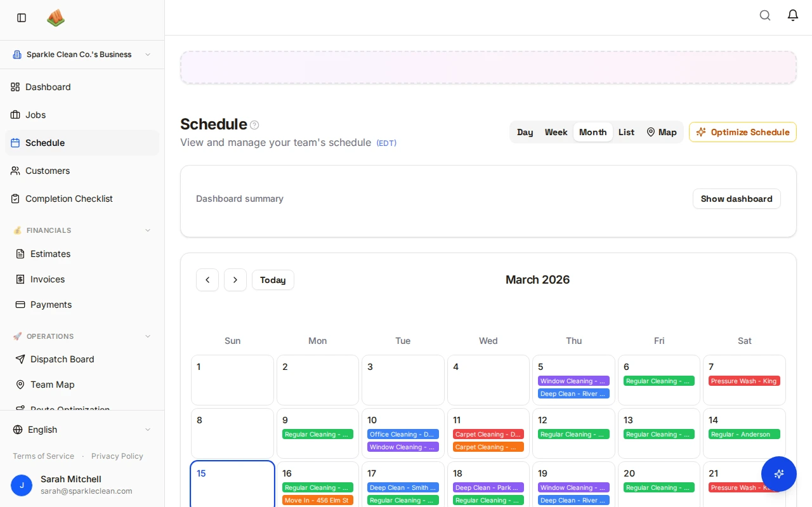This screenshot has width=812, height=507.
Task: Open the English language dropdown
Action: click(82, 430)
